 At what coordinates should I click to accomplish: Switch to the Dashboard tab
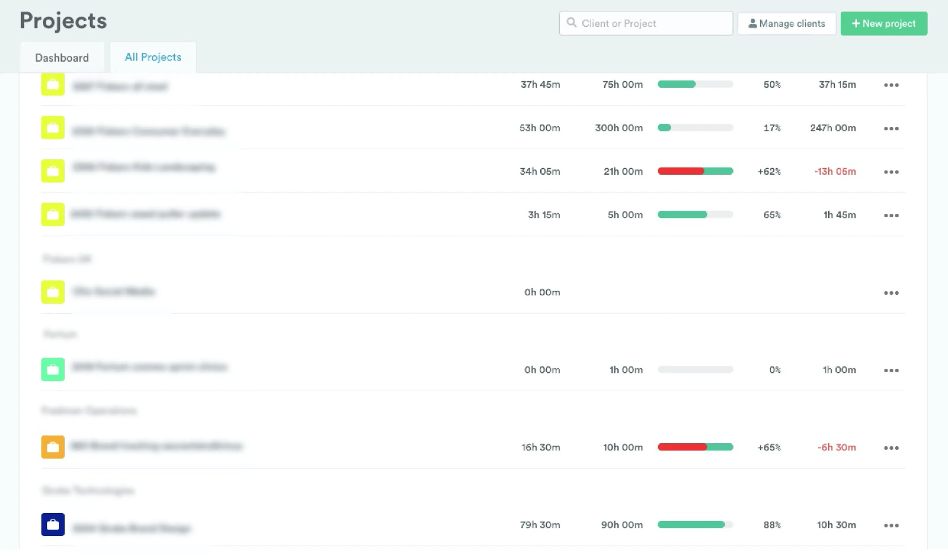(x=62, y=57)
